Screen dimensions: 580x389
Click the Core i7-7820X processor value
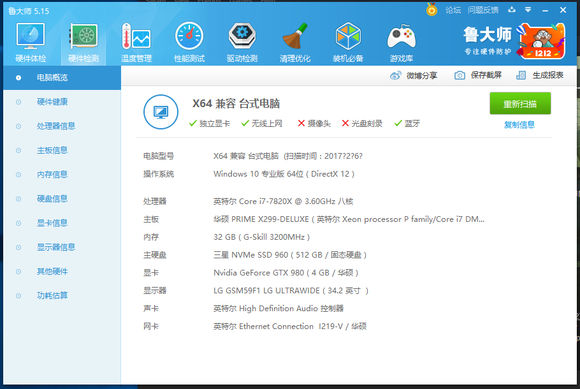click(x=283, y=202)
